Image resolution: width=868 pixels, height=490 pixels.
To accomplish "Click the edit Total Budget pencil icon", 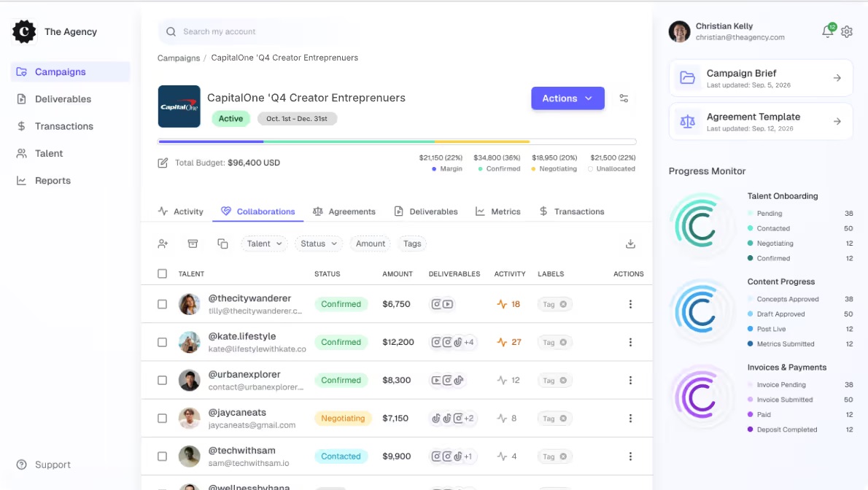I will [163, 163].
